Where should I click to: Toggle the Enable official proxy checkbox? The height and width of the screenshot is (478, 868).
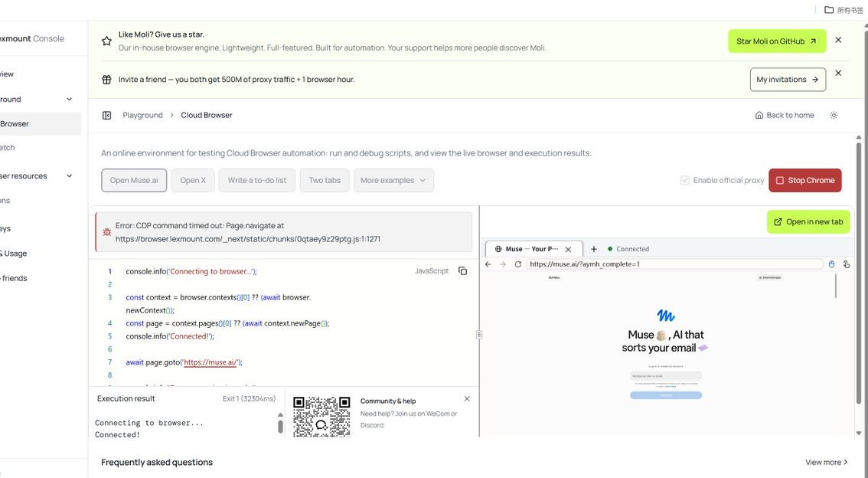pos(685,180)
